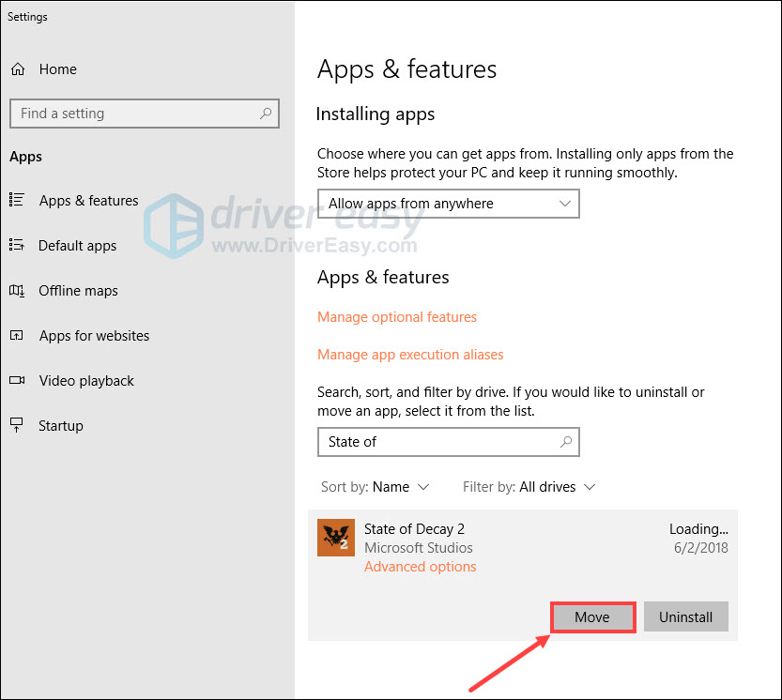Viewport: 782px width, 700px height.
Task: Go to the Startup settings page
Action: click(60, 426)
